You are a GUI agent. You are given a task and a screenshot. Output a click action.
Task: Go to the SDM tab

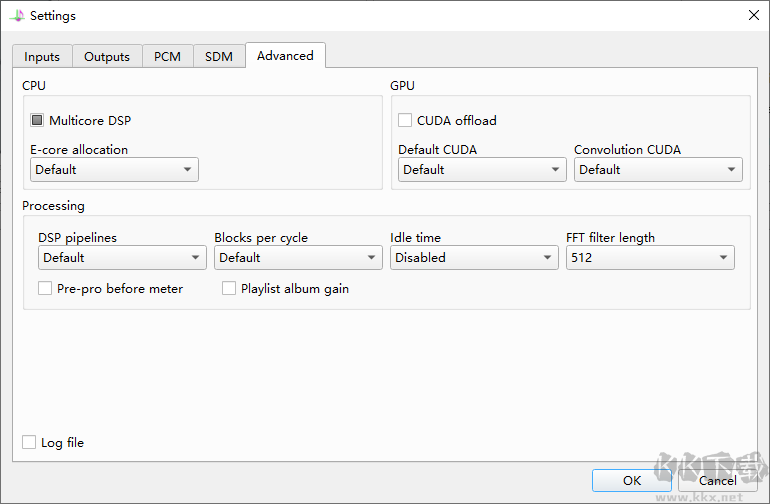coord(219,57)
